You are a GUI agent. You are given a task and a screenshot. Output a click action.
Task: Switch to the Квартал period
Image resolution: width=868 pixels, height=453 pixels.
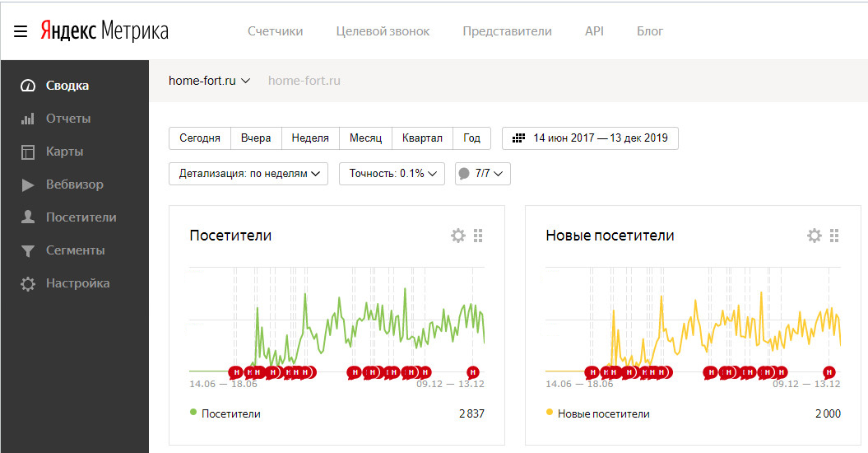pos(422,138)
